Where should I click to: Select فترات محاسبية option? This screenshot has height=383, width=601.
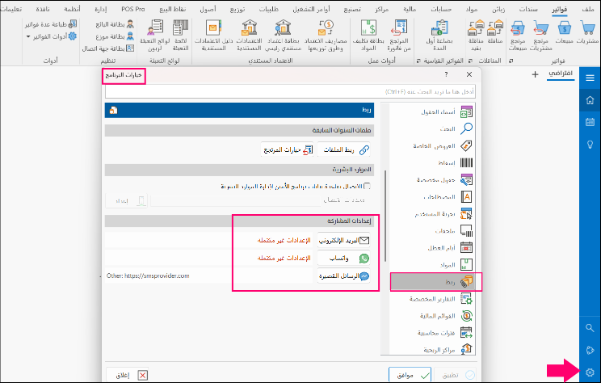[x=432, y=333]
